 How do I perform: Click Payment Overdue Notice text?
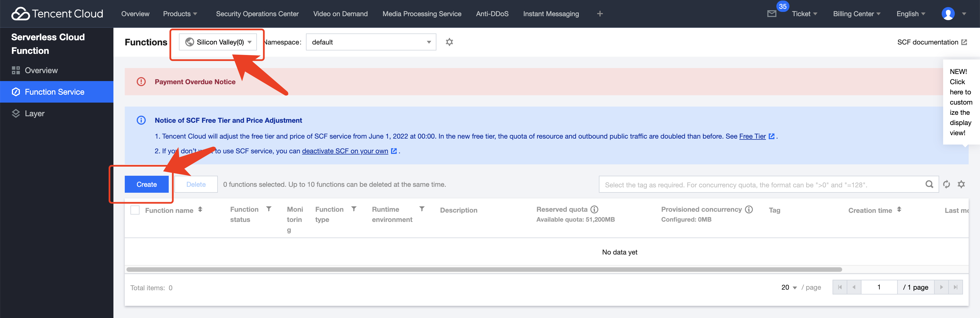tap(195, 82)
